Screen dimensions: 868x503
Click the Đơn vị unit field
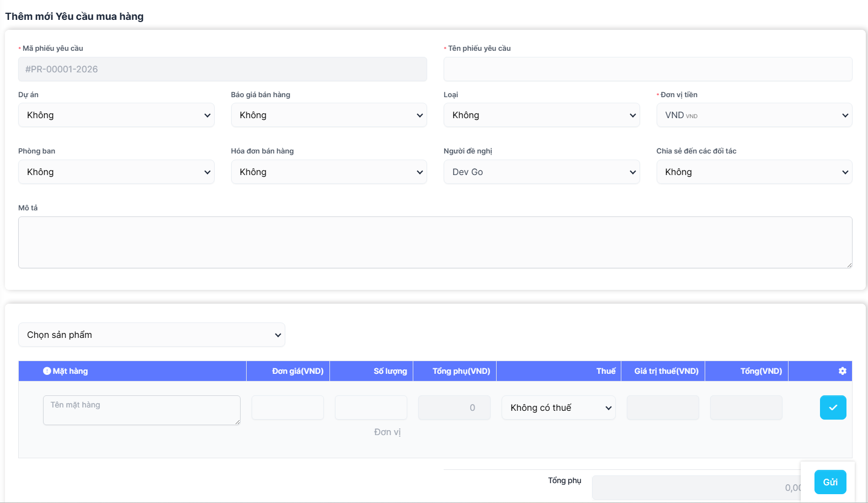coord(387,432)
